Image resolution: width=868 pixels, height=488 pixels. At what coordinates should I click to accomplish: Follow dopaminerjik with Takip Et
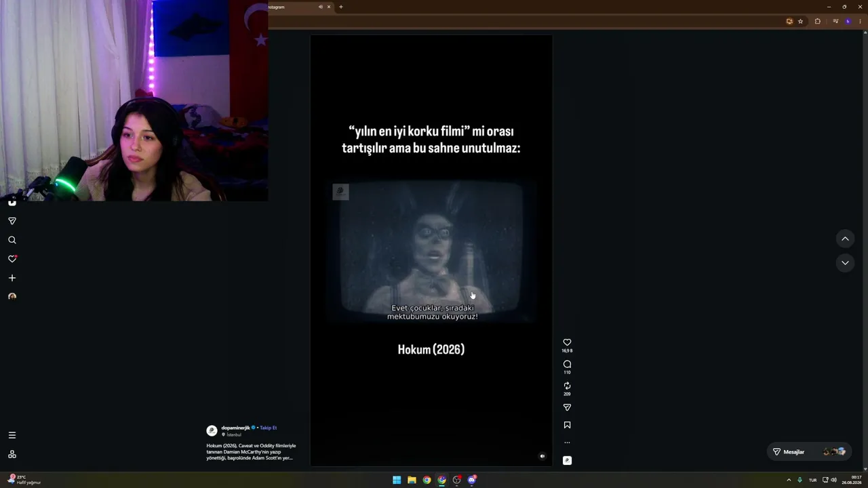point(269,428)
